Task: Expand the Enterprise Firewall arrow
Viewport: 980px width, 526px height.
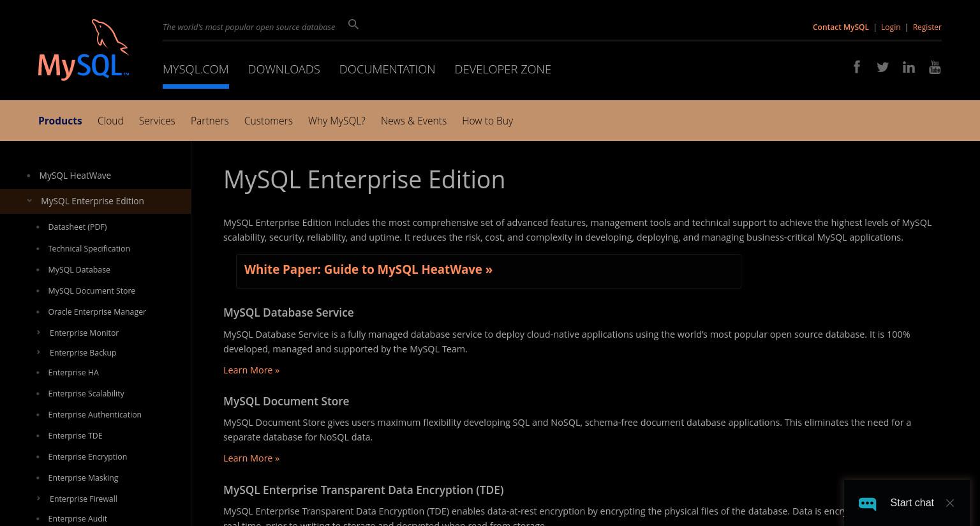Action: pos(39,498)
